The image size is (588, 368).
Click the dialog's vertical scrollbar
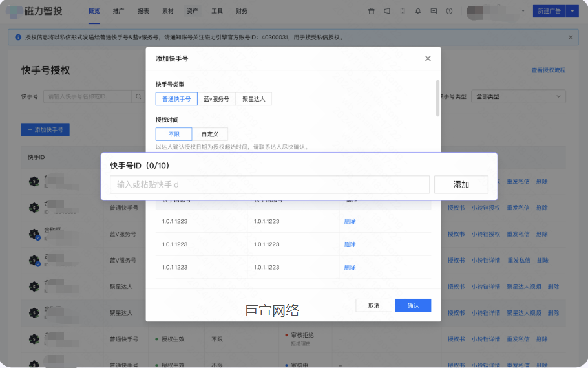pos(437,98)
